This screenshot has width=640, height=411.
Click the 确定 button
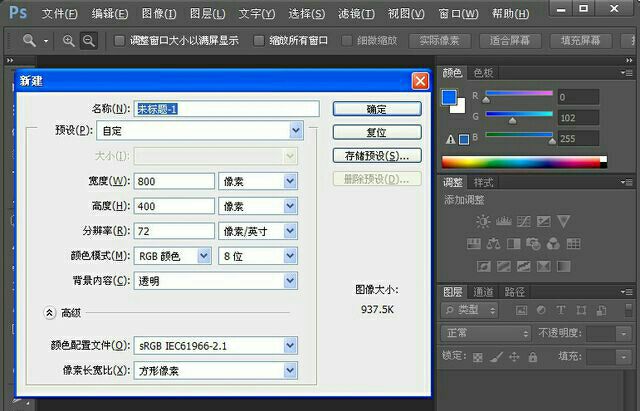pyautogui.click(x=376, y=109)
